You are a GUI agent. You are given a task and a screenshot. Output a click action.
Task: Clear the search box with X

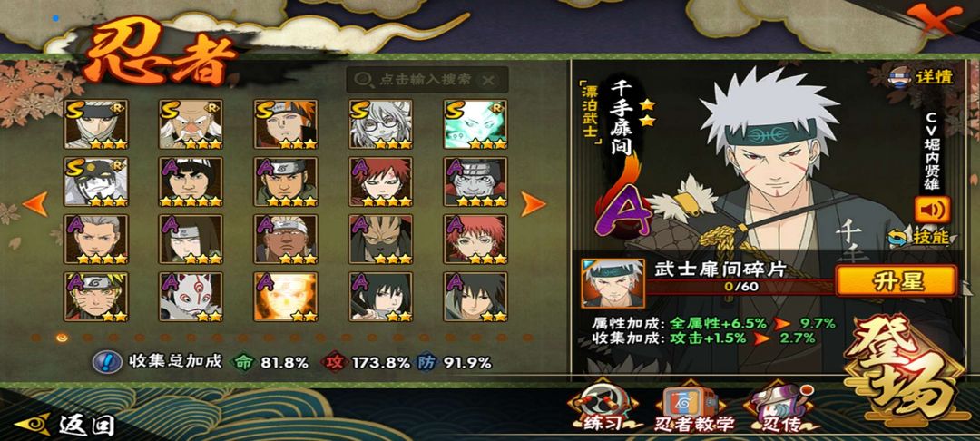coord(488,80)
